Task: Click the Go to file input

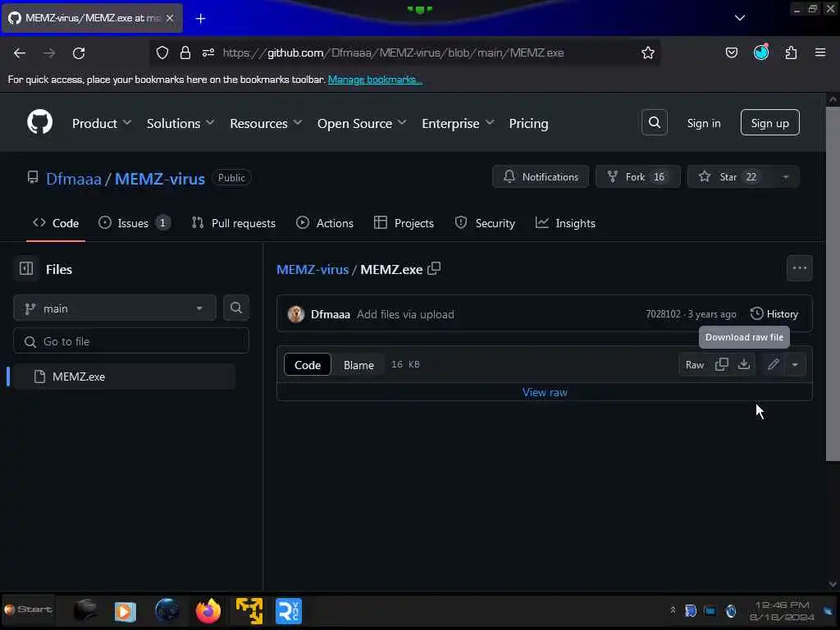Action: [131, 341]
